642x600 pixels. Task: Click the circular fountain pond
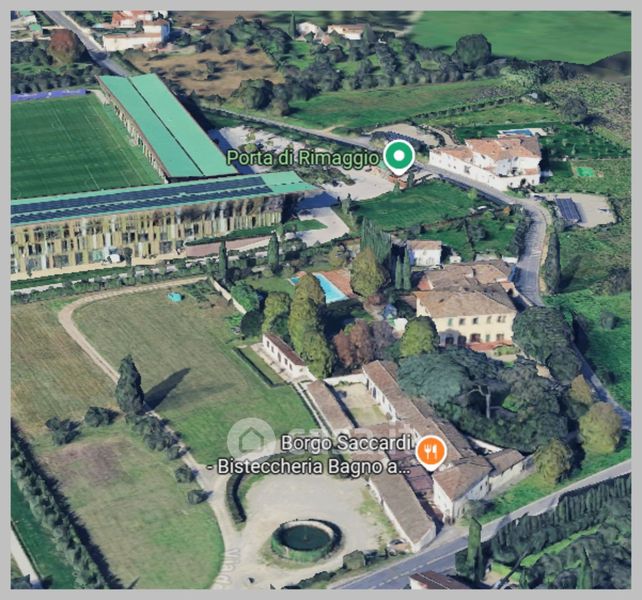(x=305, y=539)
